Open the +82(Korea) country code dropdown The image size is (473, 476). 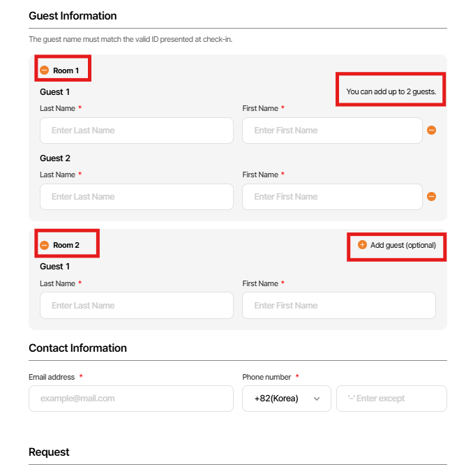pyautogui.click(x=286, y=399)
